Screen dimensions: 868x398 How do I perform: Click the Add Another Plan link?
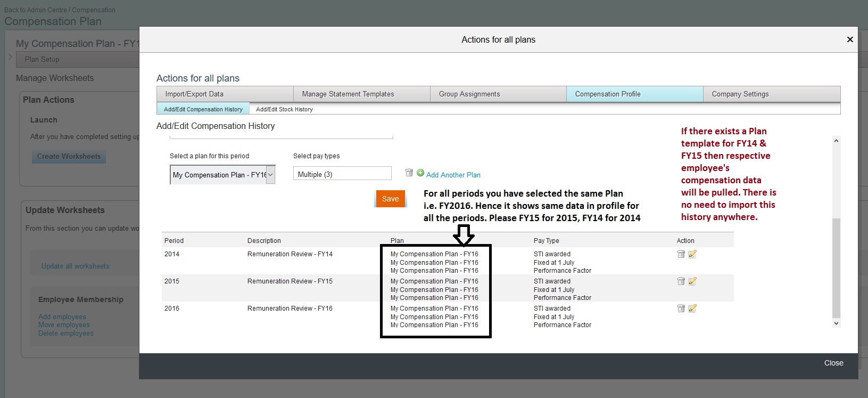[453, 175]
